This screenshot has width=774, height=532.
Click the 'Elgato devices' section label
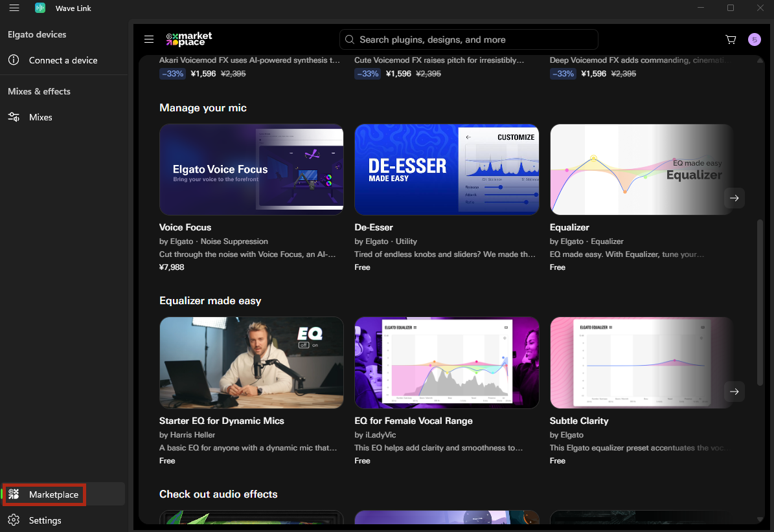37,34
